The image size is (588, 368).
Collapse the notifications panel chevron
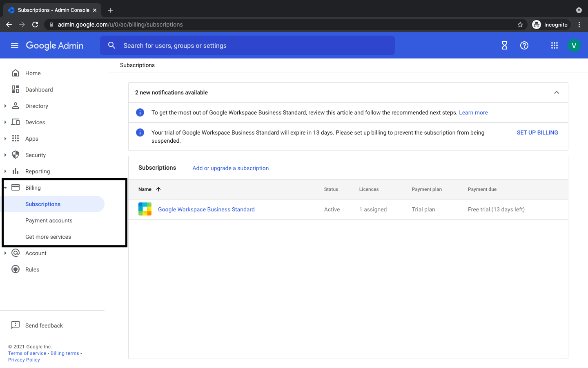(557, 92)
